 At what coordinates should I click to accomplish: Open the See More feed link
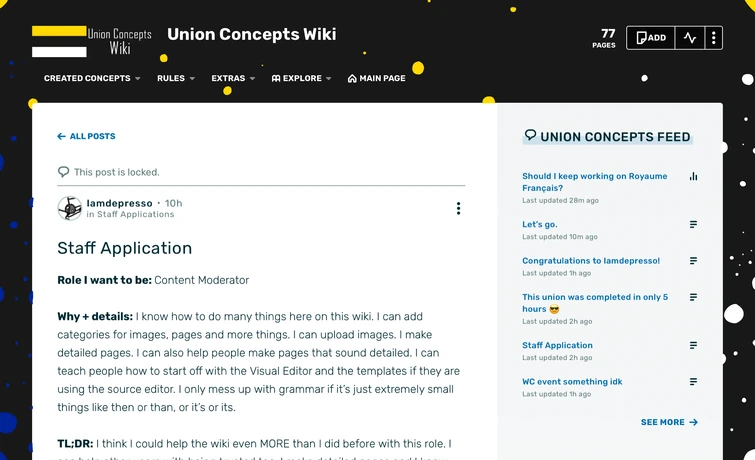click(x=669, y=422)
